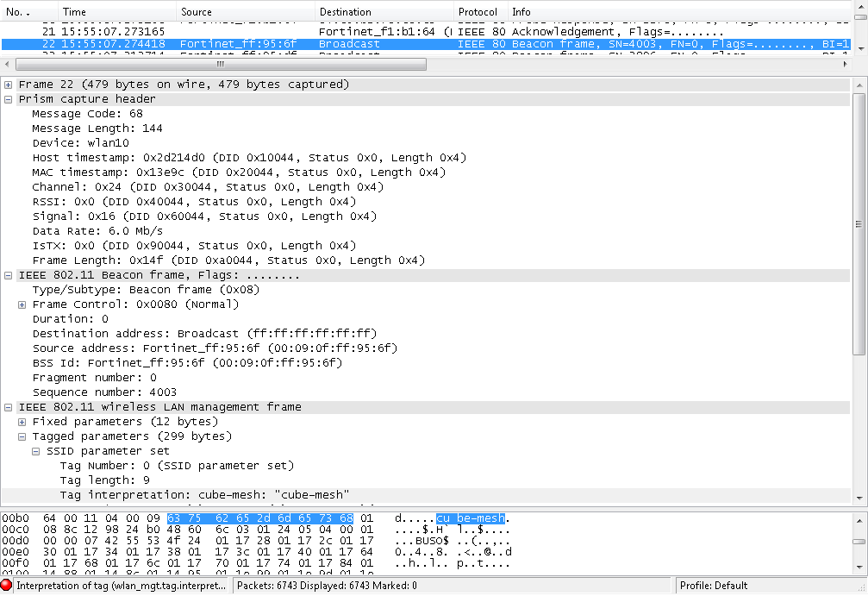The image size is (868, 596).
Task: Collapse the Frame 22 top-level item
Action: [8, 84]
